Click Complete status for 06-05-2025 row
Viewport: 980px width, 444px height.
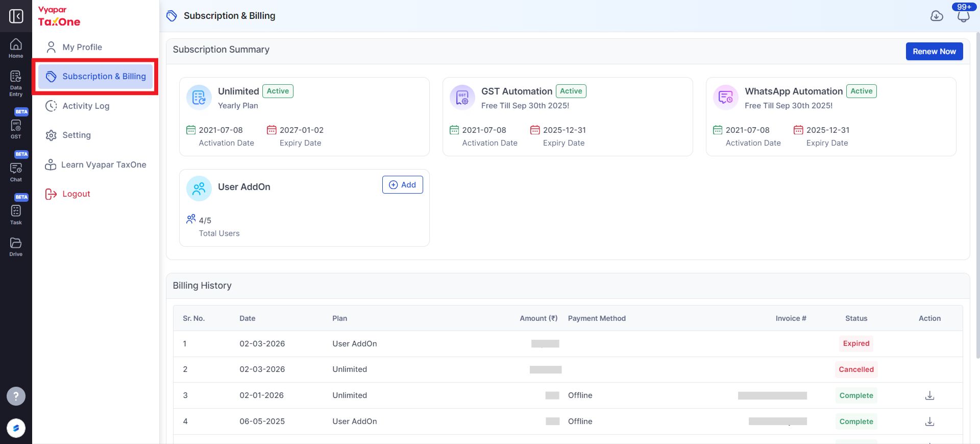pyautogui.click(x=856, y=422)
